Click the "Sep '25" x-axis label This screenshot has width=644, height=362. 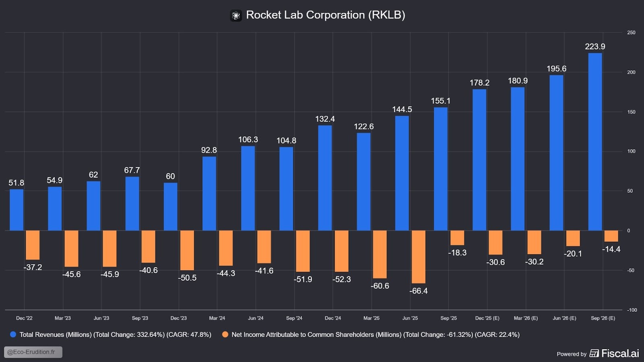(x=449, y=318)
